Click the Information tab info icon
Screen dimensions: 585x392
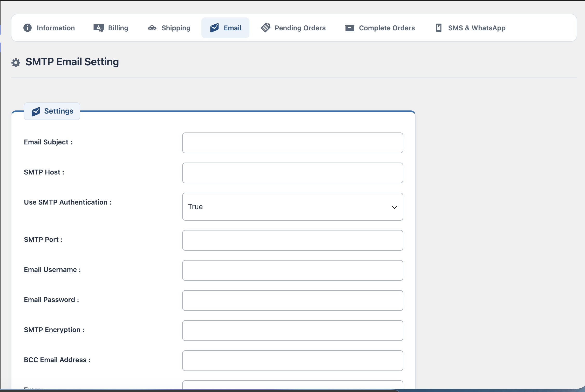pos(28,28)
